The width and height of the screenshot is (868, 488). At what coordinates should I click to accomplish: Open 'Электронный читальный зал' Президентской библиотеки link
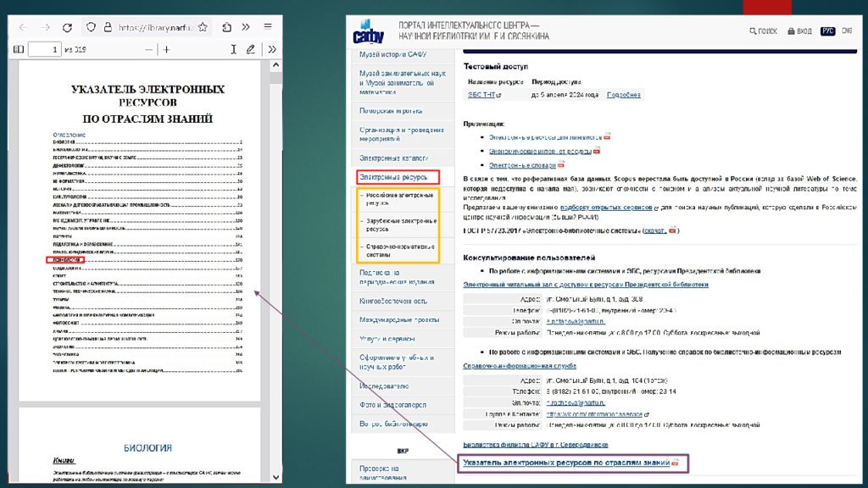click(x=586, y=285)
